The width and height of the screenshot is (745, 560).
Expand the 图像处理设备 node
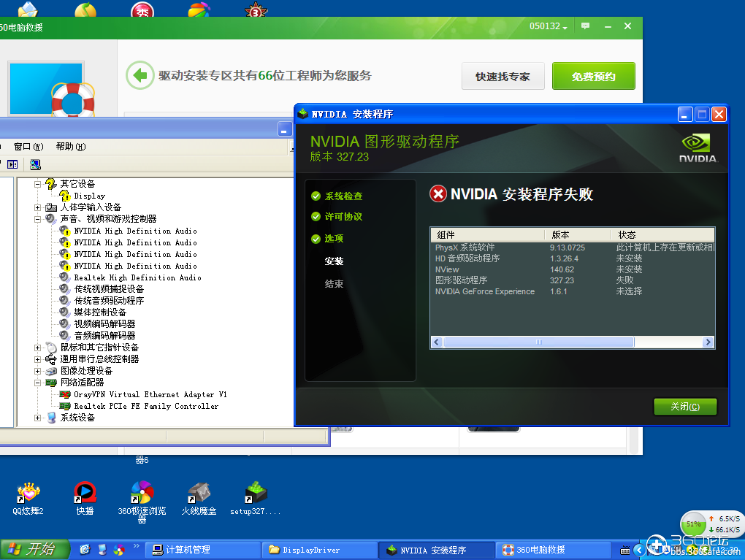(37, 371)
